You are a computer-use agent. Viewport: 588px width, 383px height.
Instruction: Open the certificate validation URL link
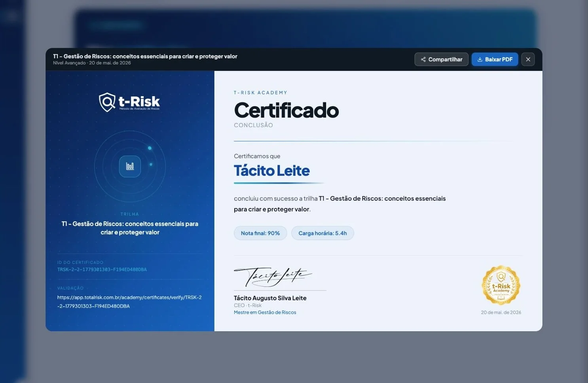point(129,301)
